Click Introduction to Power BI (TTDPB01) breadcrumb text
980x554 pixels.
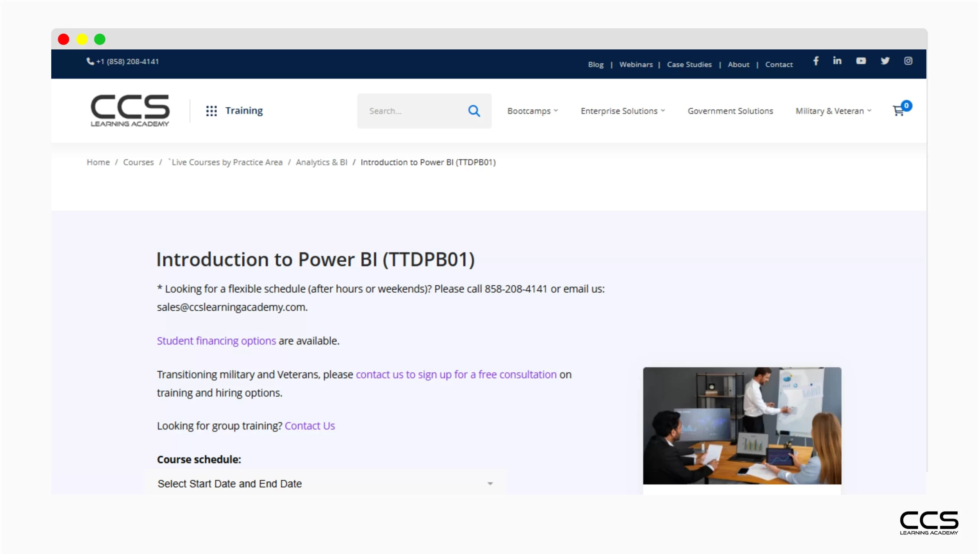point(428,162)
